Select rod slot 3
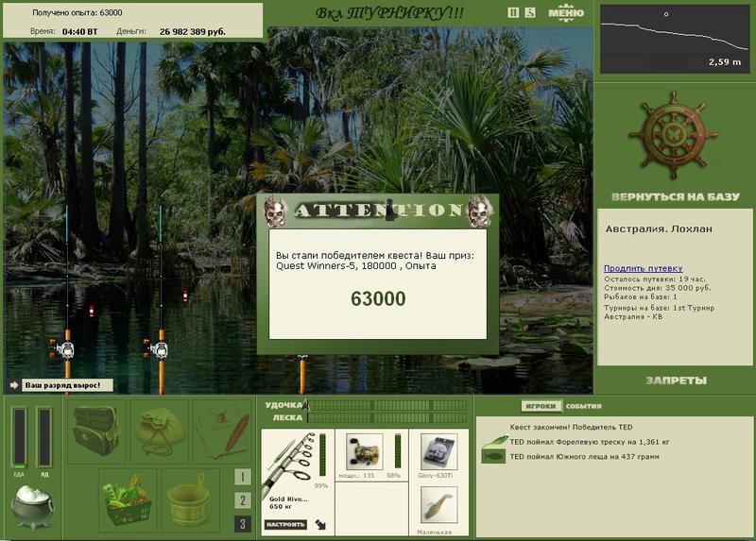The image size is (756, 541). (243, 524)
